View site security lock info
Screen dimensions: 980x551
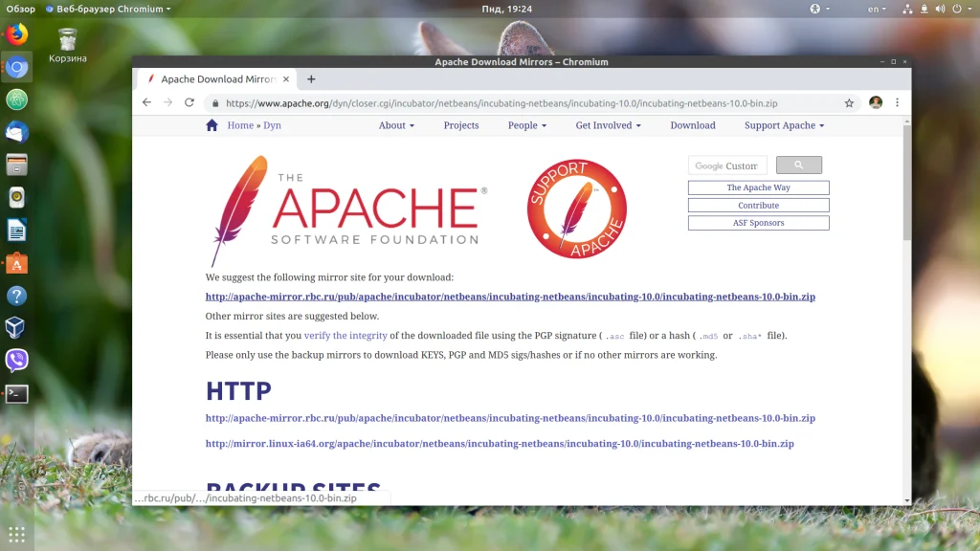(x=215, y=103)
